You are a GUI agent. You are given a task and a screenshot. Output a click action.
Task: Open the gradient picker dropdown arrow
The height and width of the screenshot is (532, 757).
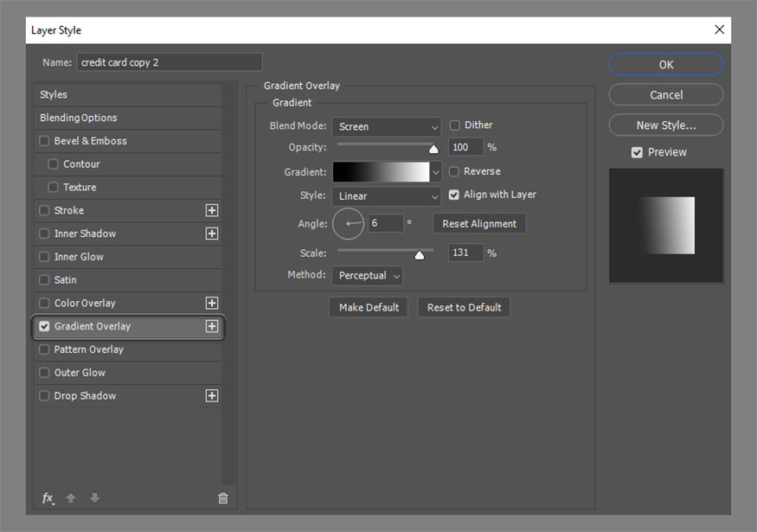pyautogui.click(x=436, y=172)
